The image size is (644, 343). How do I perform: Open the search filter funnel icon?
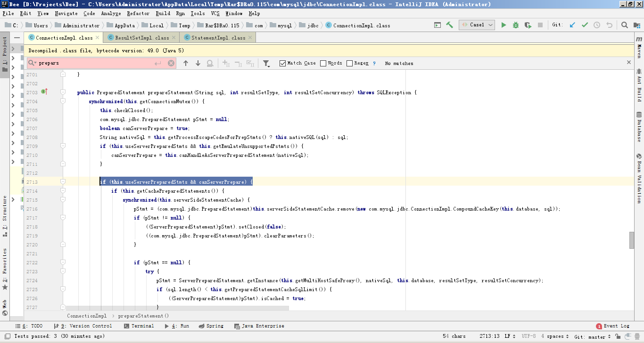pos(266,63)
